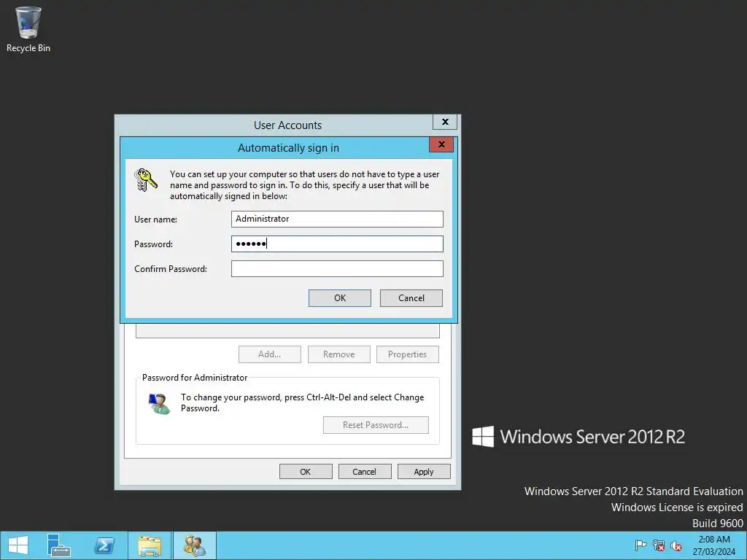
Task: Launch Server Manager from the taskbar
Action: (x=59, y=545)
